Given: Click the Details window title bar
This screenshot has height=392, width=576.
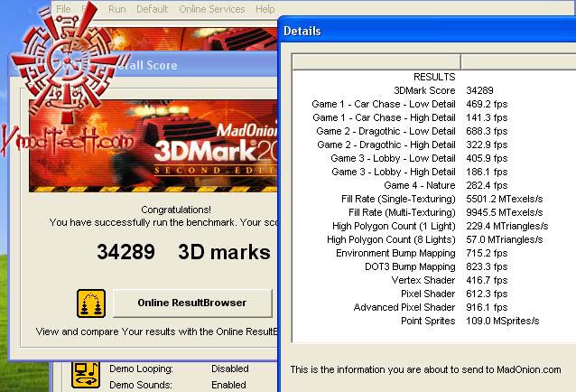Looking at the screenshot, I should click(428, 32).
